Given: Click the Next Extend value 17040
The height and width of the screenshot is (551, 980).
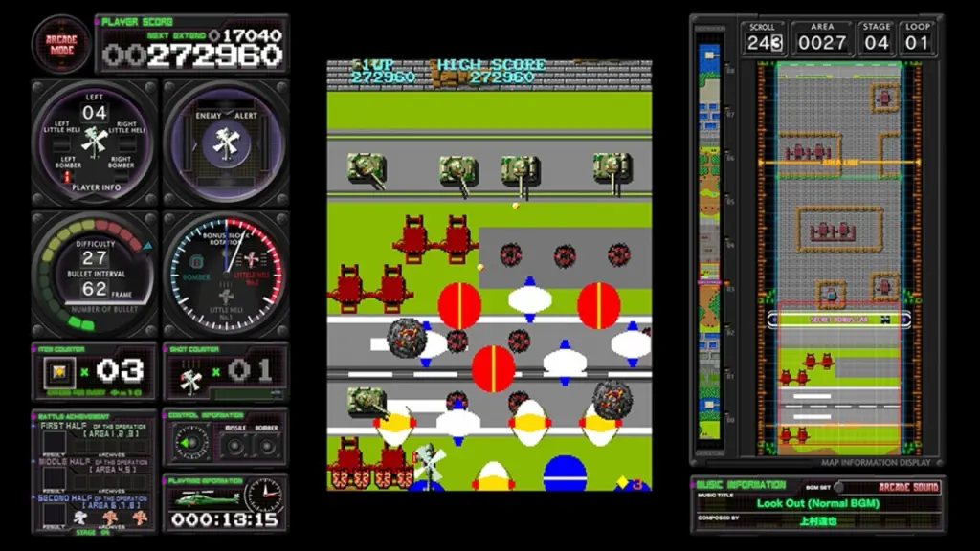Looking at the screenshot, I should (x=253, y=35).
